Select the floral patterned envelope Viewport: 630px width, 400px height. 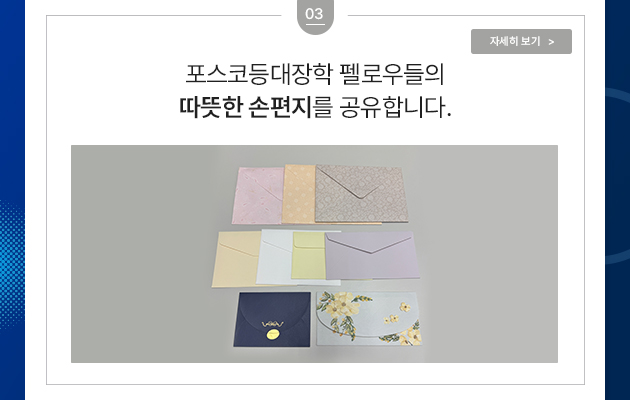coord(368,318)
